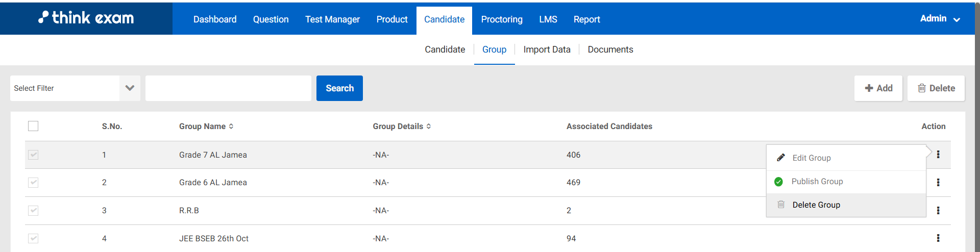Open the Test Manager menu

332,19
